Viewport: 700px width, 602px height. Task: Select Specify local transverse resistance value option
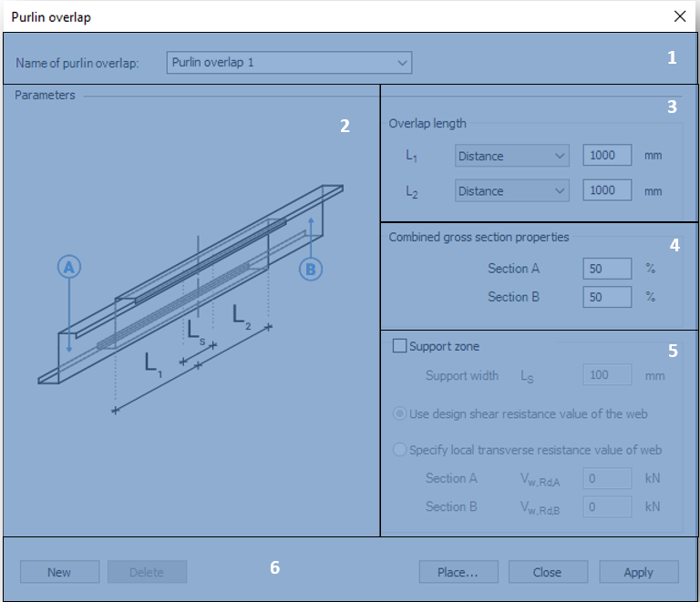[399, 450]
